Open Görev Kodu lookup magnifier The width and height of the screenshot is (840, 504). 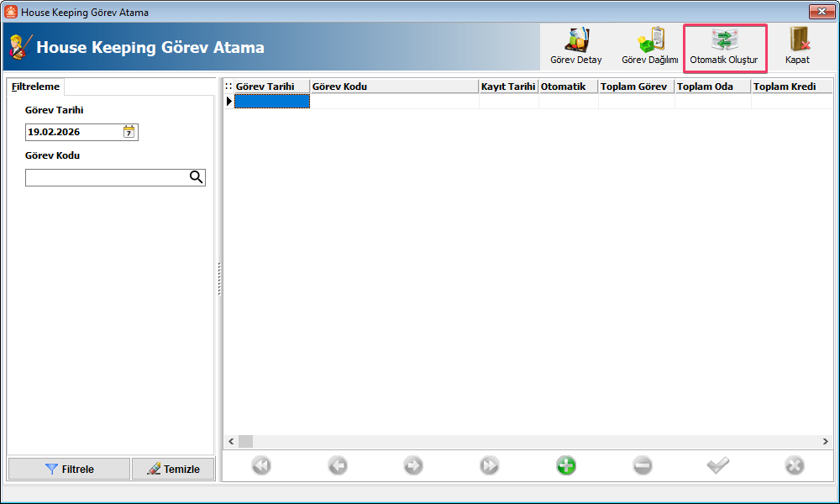point(196,177)
